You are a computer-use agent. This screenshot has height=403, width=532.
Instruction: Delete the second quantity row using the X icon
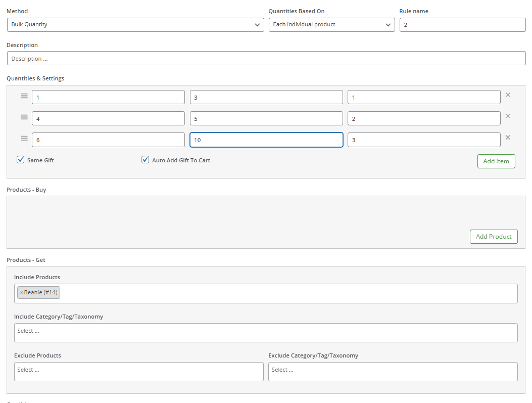[x=508, y=116]
